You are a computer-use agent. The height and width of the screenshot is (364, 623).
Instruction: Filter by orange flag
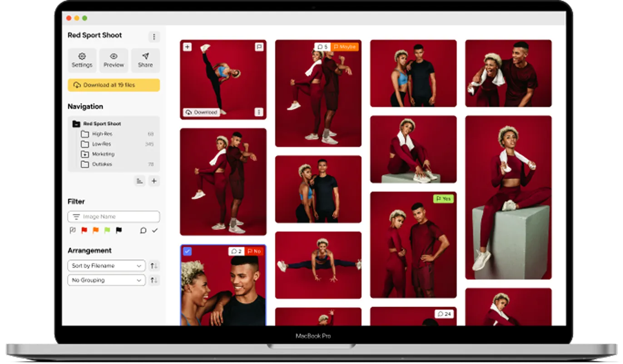tap(96, 231)
